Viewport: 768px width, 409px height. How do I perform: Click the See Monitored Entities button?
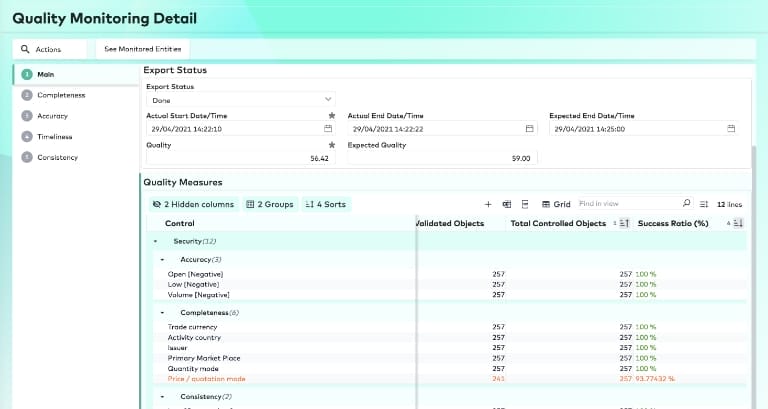coord(142,49)
